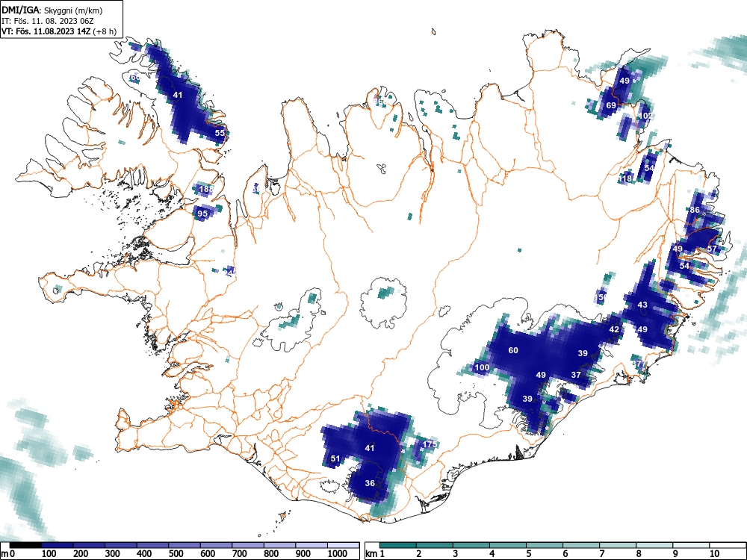The width and height of the screenshot is (747, 560).
Task: Click the visibility value 118 on the map
Action: point(625,178)
